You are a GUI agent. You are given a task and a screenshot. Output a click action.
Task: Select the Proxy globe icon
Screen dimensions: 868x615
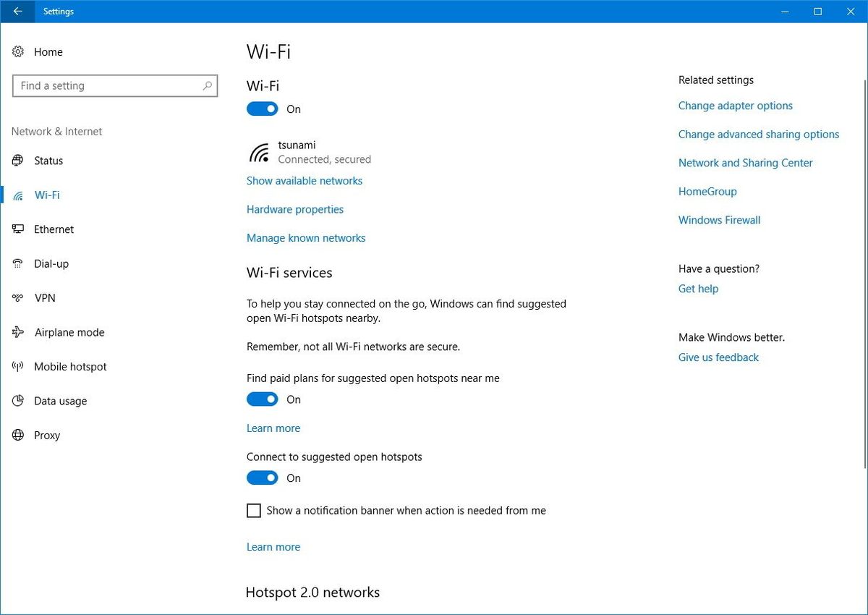click(x=17, y=435)
